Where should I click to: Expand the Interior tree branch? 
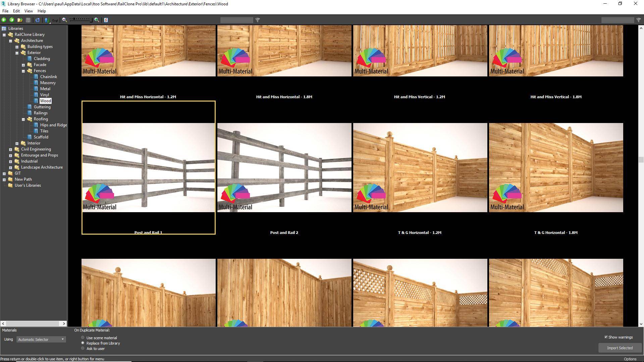click(17, 143)
